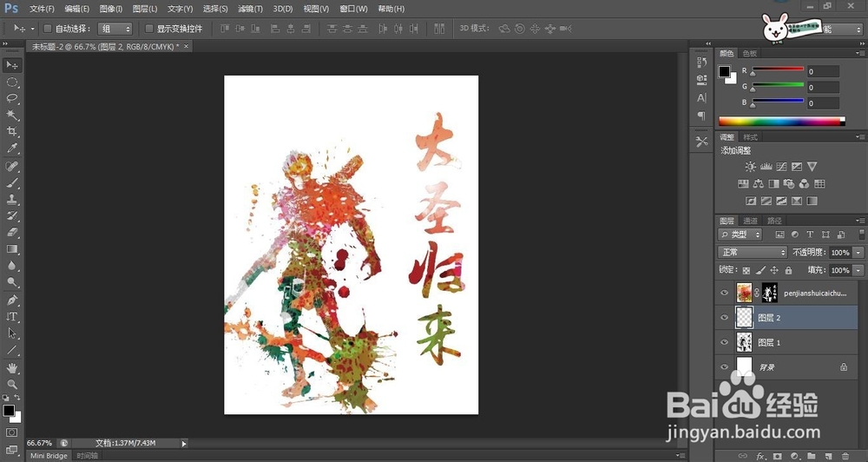This screenshot has width=868, height=462.
Task: Open the tool preset picker arrow
Action: tap(33, 29)
